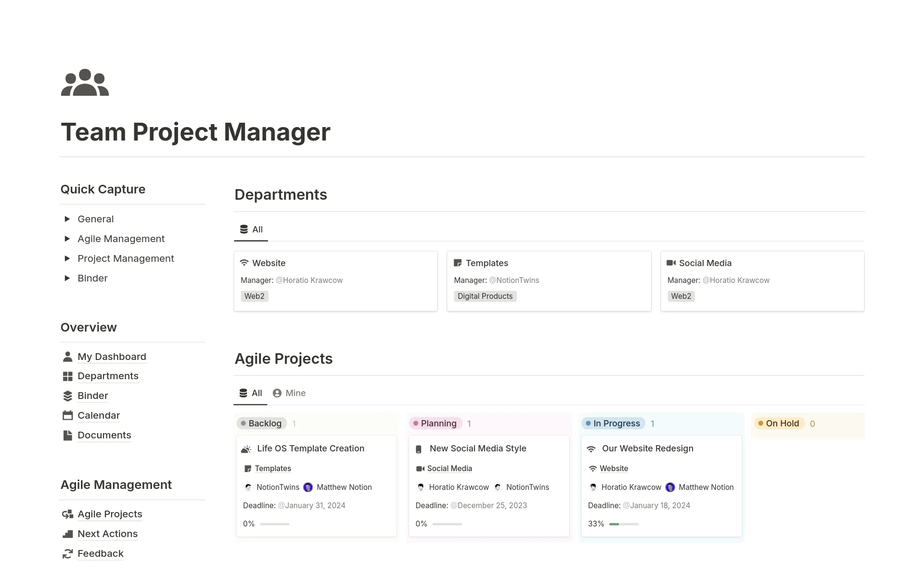
Task: Click the Next Actions stairs icon
Action: point(68,534)
